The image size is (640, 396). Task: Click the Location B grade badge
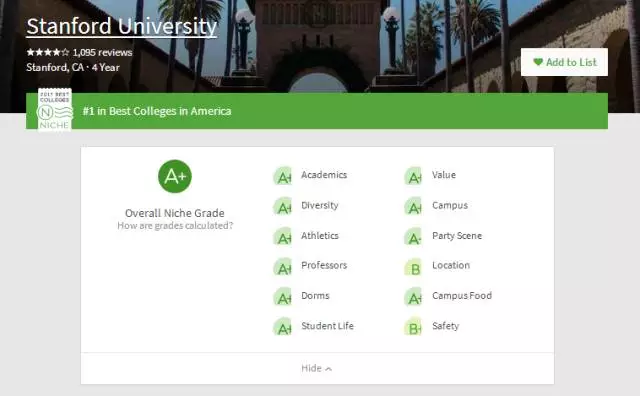coord(413,267)
